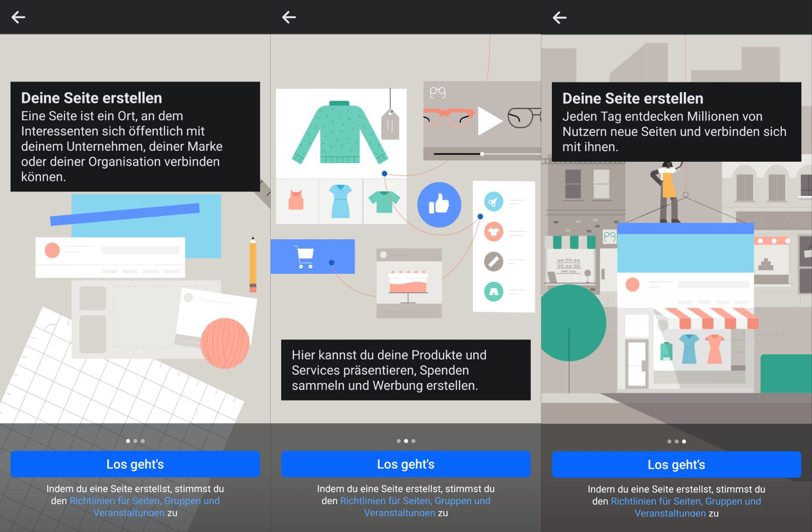The image size is (812, 532).
Task: Click 'Los geht's' button on third screen
Action: click(x=676, y=465)
